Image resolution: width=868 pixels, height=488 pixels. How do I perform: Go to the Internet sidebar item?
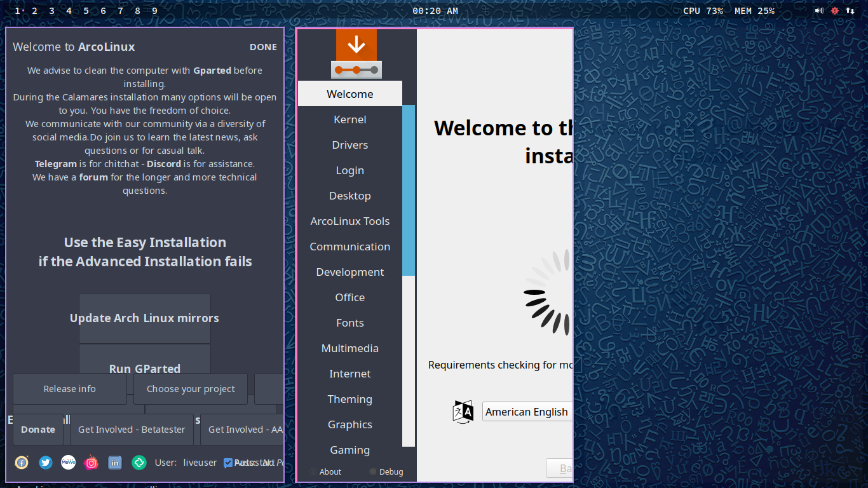click(350, 374)
